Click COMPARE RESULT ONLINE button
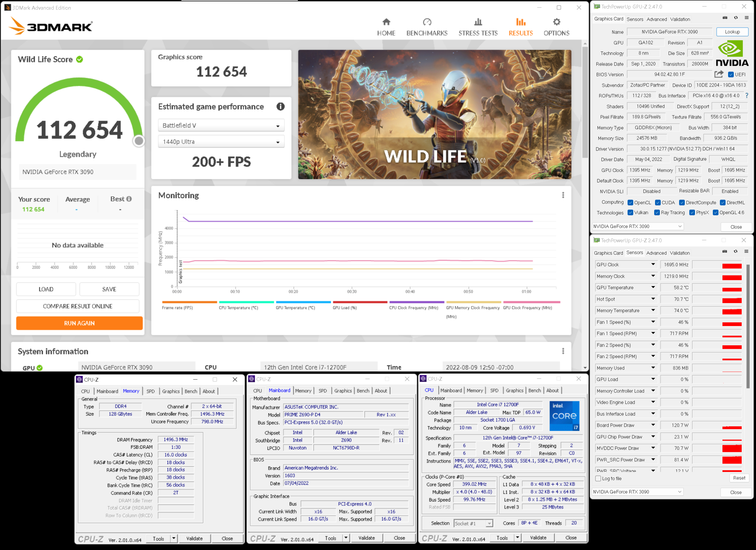The height and width of the screenshot is (550, 756). pos(78,306)
